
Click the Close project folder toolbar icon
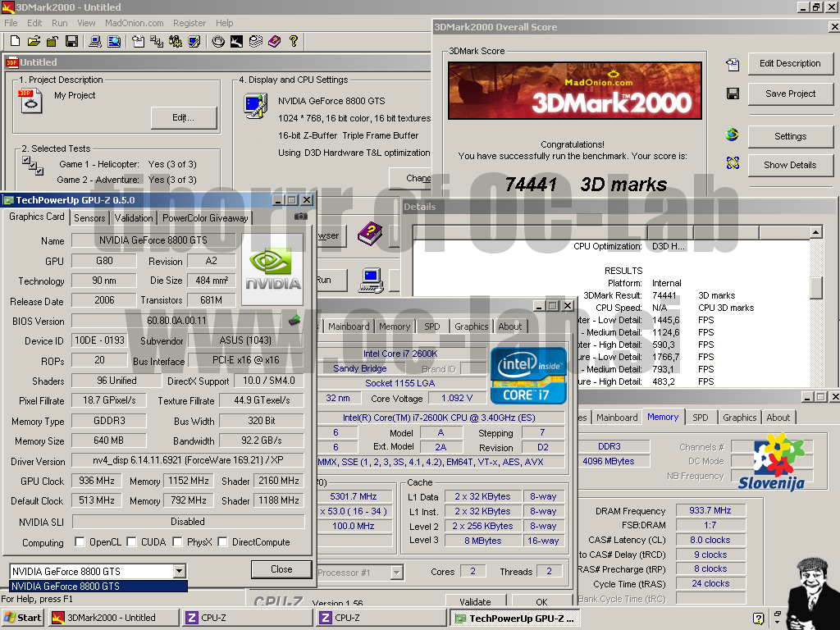[52, 41]
